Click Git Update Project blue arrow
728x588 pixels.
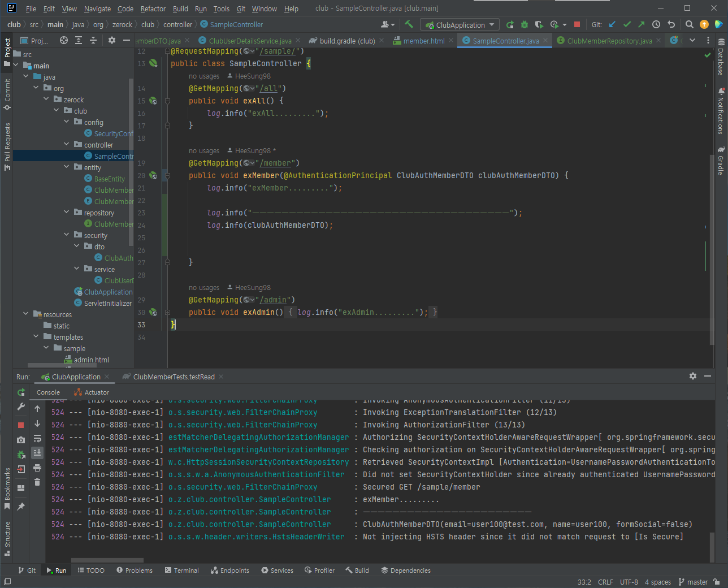pyautogui.click(x=612, y=24)
